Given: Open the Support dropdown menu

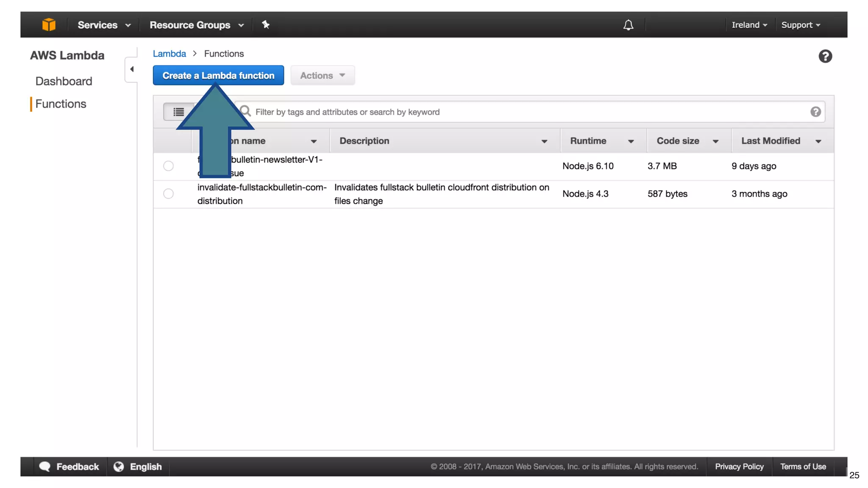Looking at the screenshot, I should (x=801, y=25).
